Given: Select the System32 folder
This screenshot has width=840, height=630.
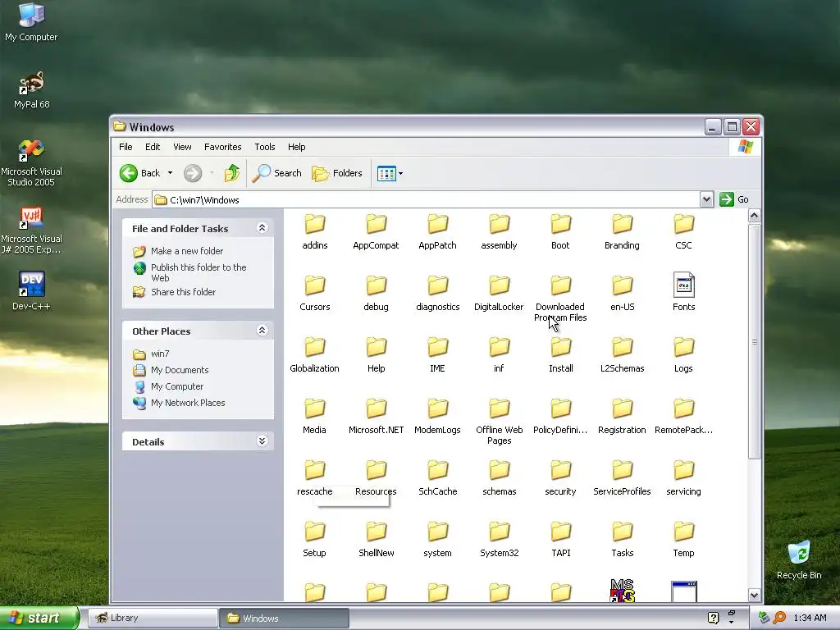Looking at the screenshot, I should click(499, 541).
